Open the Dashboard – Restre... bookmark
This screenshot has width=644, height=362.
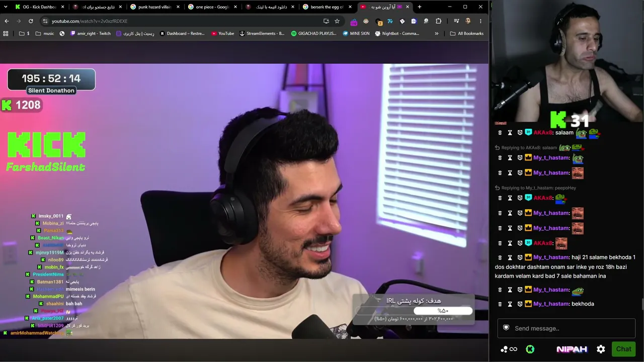[x=182, y=34]
